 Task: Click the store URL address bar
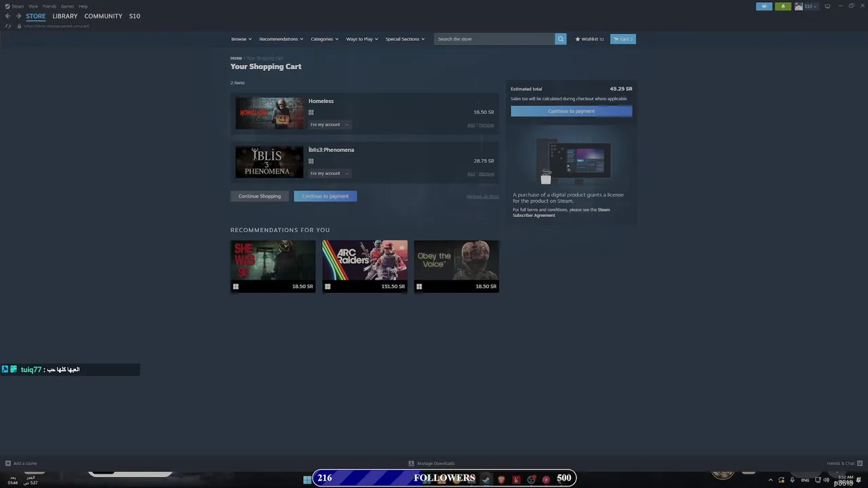57,26
